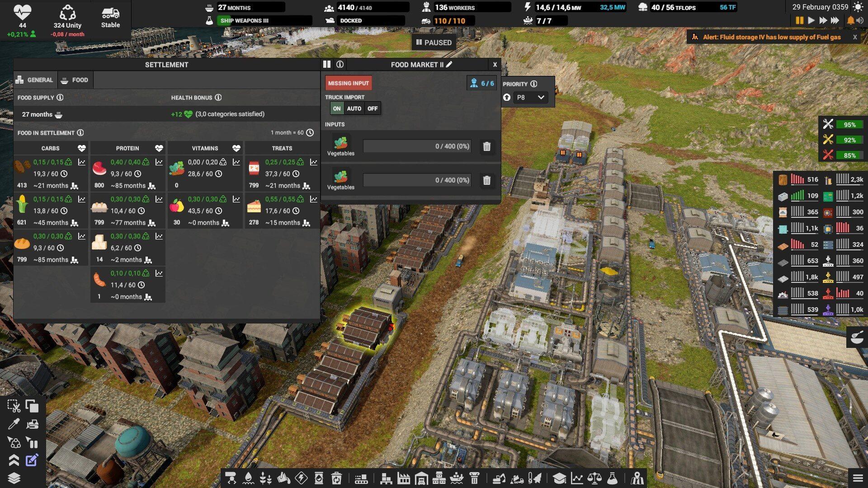868x488 pixels.
Task: Expand the upgrade chevrons tool
Action: point(14,460)
